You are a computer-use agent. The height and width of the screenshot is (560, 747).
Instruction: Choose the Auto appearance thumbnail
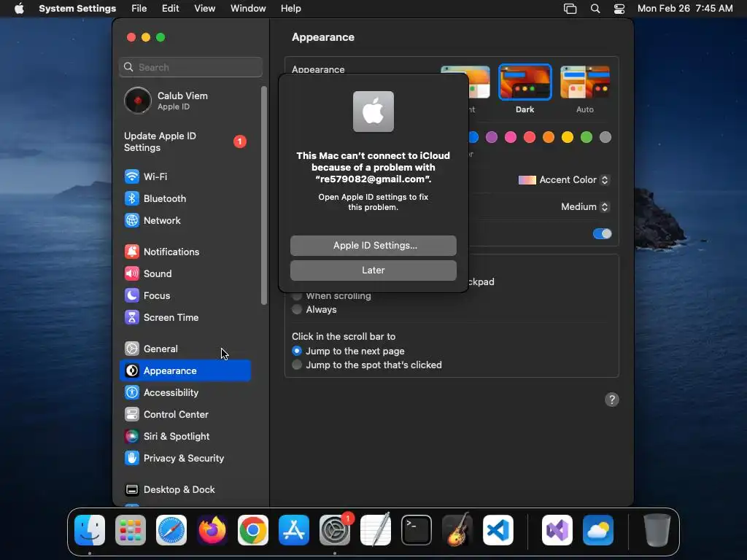tap(585, 82)
